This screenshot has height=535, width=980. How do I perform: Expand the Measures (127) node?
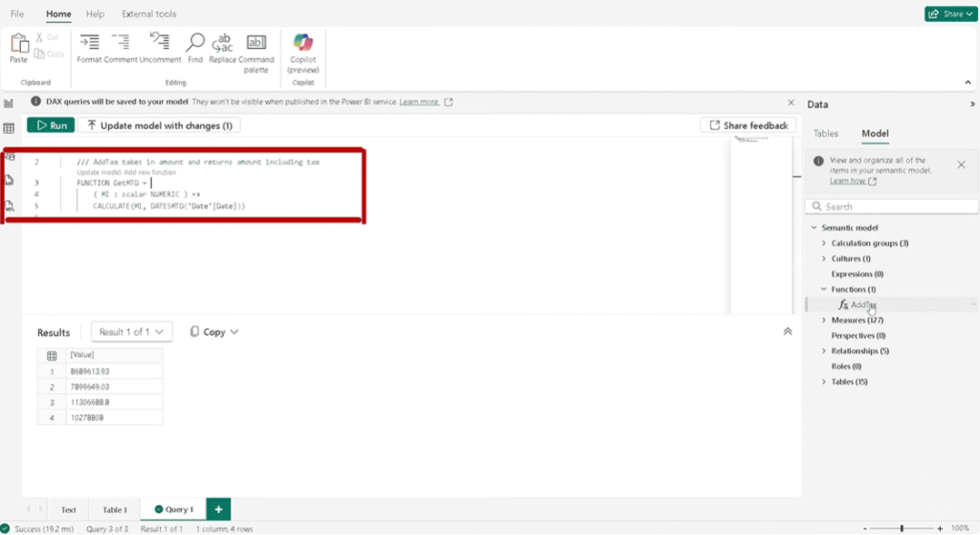point(824,320)
